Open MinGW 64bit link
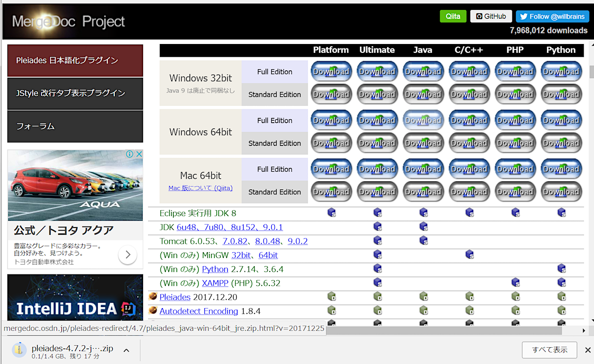The width and height of the screenshot is (594, 364). point(268,256)
